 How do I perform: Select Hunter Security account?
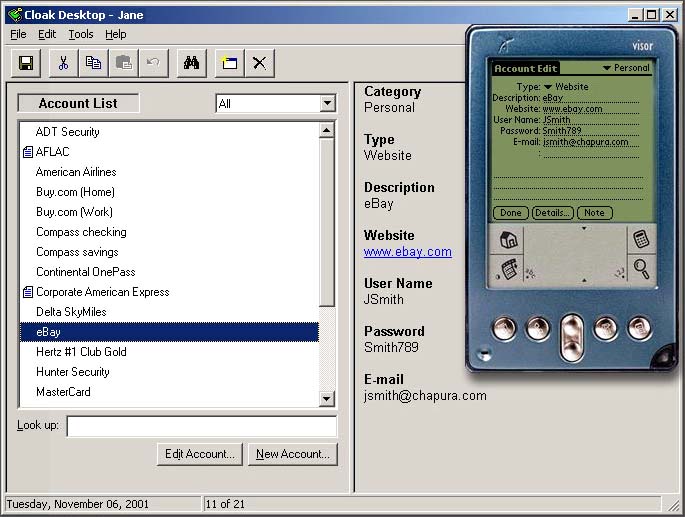coord(170,372)
